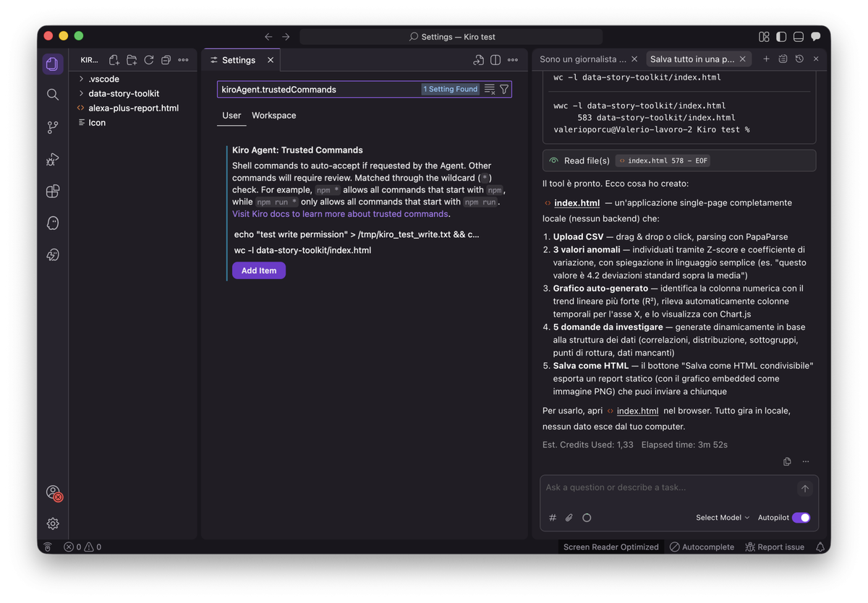Open errors and warnings count in status bar
This screenshot has width=868, height=603.
[82, 547]
